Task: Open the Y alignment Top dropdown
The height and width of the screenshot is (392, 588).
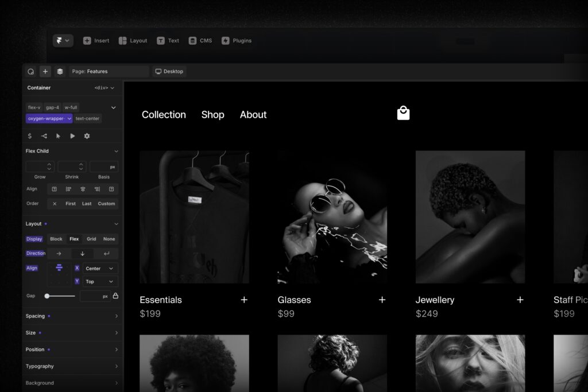Action: 99,281
